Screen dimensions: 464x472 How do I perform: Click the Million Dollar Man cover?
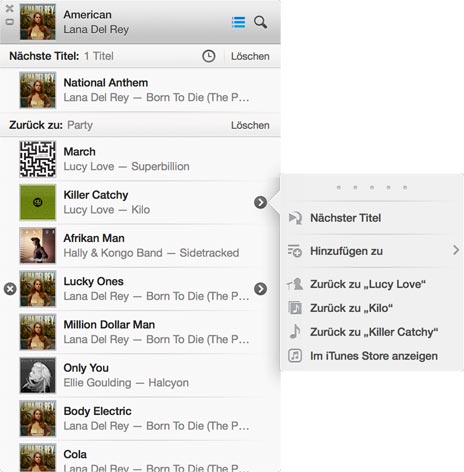[38, 332]
